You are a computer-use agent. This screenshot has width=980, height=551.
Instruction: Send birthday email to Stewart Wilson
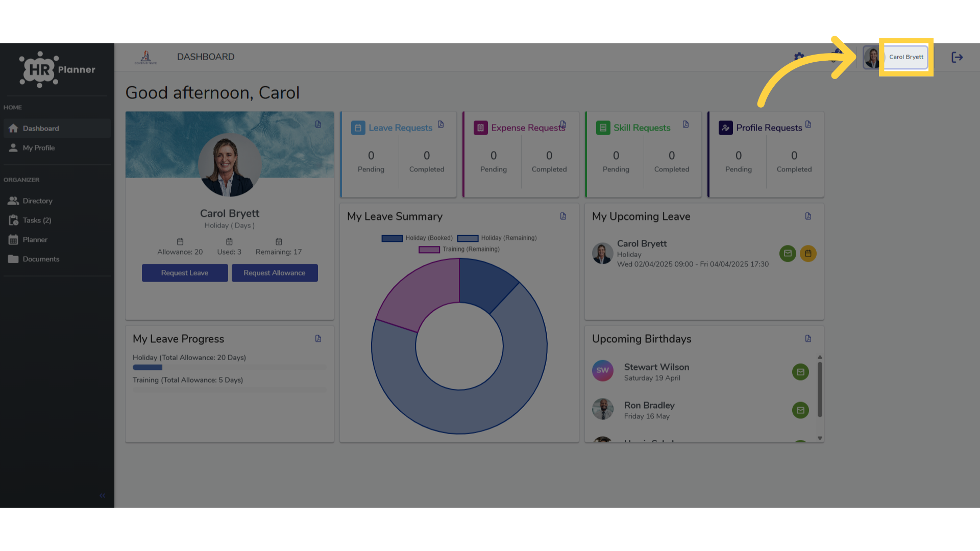pos(800,372)
